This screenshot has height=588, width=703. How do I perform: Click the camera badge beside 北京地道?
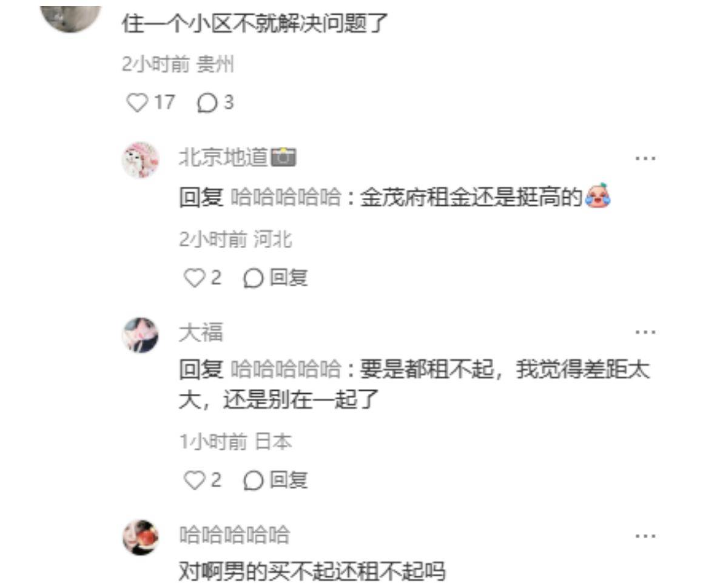point(283,157)
